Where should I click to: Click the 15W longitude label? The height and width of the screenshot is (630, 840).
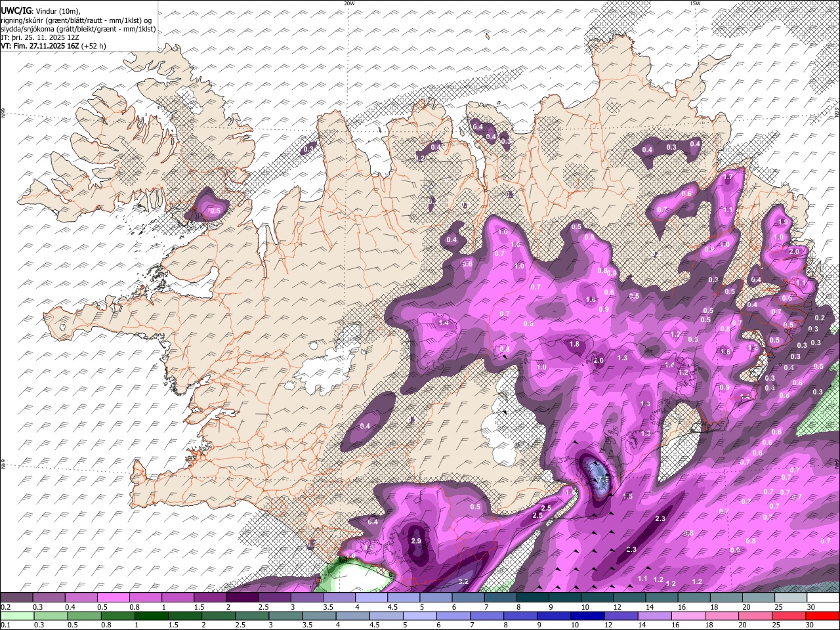click(x=695, y=3)
